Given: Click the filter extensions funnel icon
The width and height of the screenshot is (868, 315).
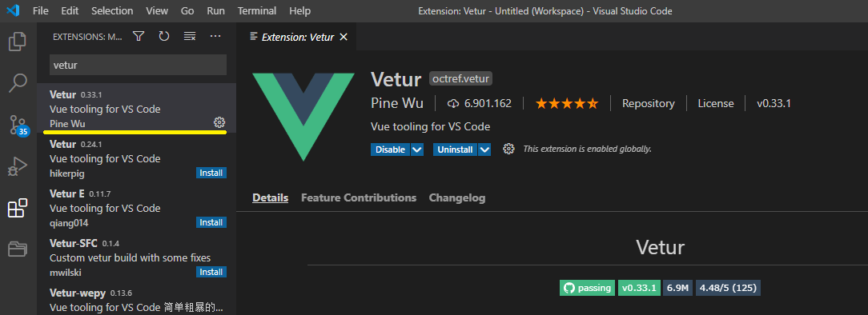Looking at the screenshot, I should coord(139,37).
